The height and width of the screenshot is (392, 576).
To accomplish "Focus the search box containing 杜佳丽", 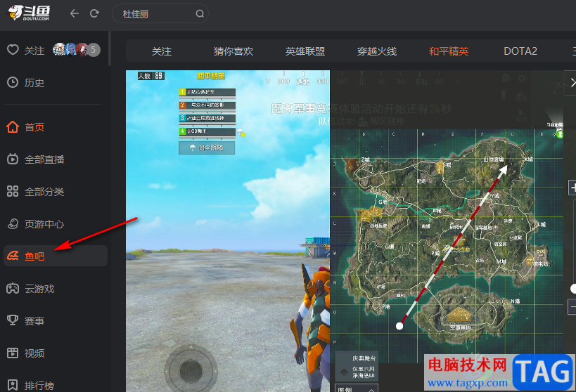I will tap(160, 14).
